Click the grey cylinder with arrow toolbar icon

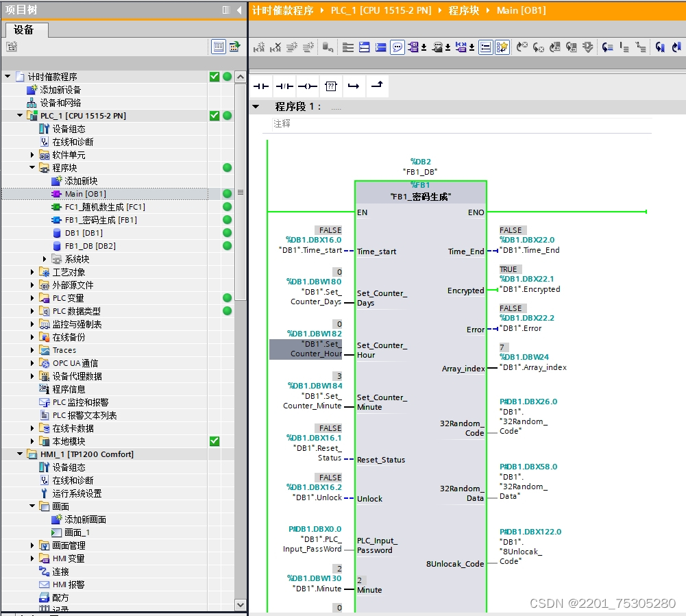click(x=328, y=47)
